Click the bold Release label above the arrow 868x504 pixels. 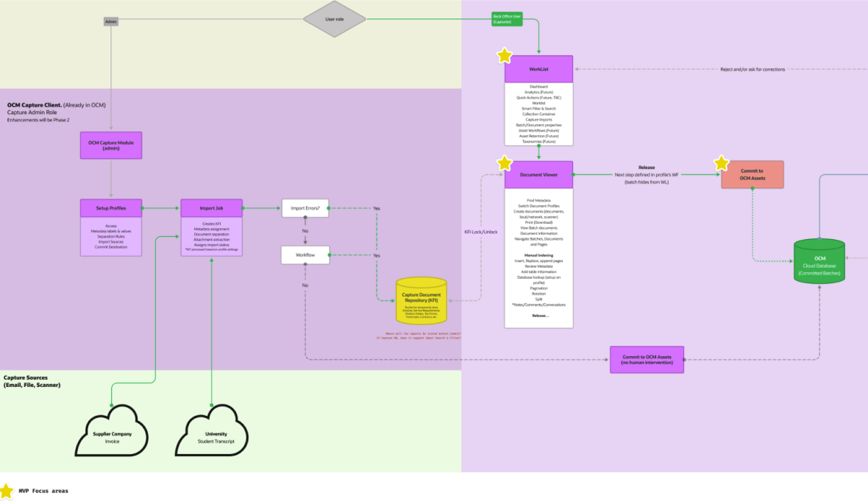647,167
